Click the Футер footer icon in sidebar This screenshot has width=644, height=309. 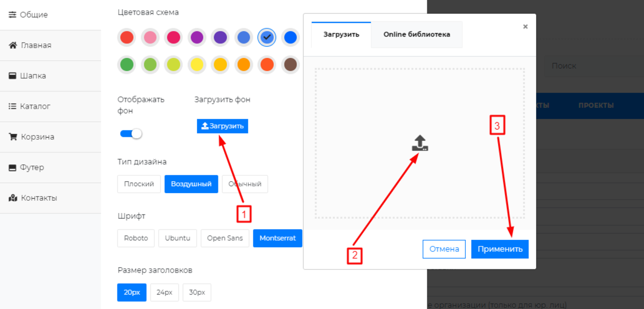(x=13, y=167)
